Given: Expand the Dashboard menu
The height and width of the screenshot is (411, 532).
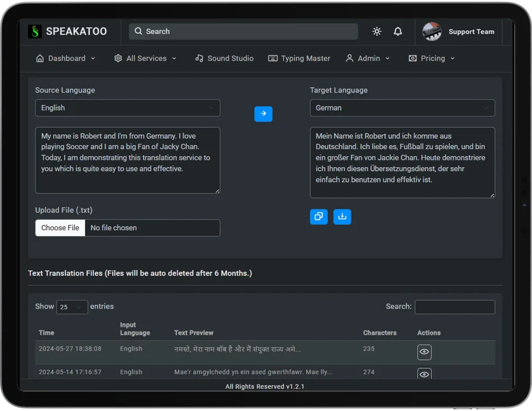Looking at the screenshot, I should click(65, 59).
